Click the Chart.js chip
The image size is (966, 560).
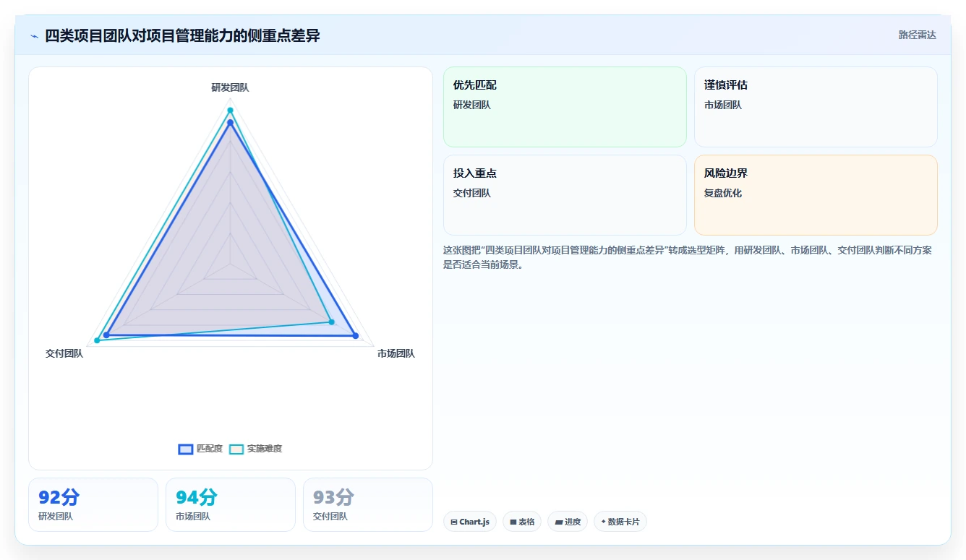(x=470, y=522)
